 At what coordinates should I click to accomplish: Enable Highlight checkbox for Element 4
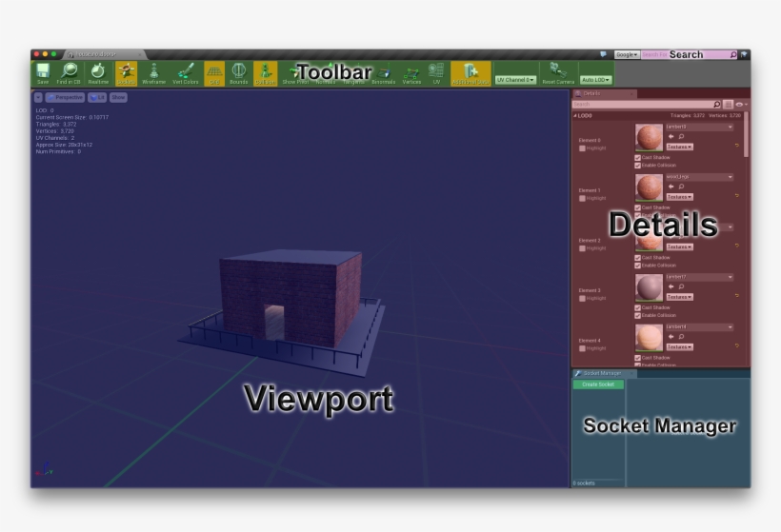click(582, 349)
